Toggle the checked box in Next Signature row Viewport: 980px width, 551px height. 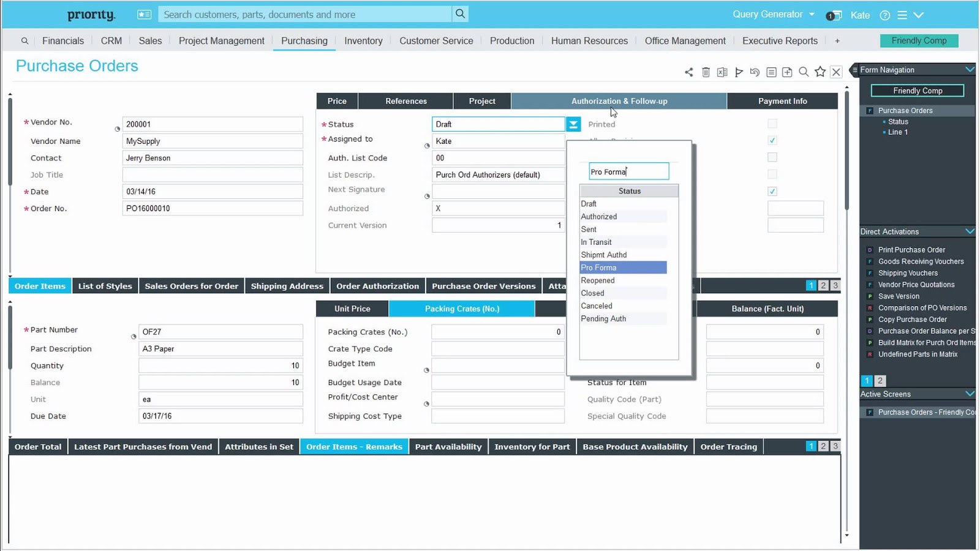(x=772, y=191)
